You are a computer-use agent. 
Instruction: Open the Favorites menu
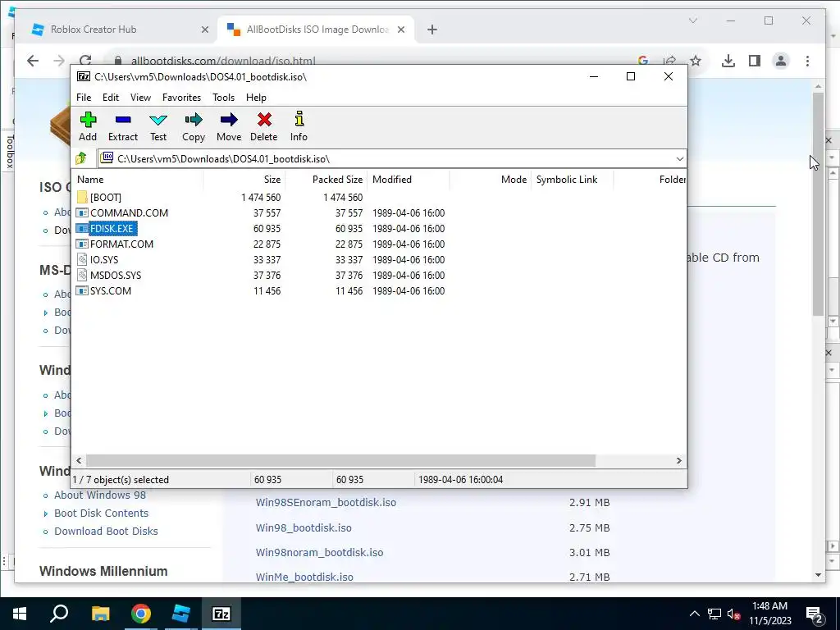tap(181, 98)
